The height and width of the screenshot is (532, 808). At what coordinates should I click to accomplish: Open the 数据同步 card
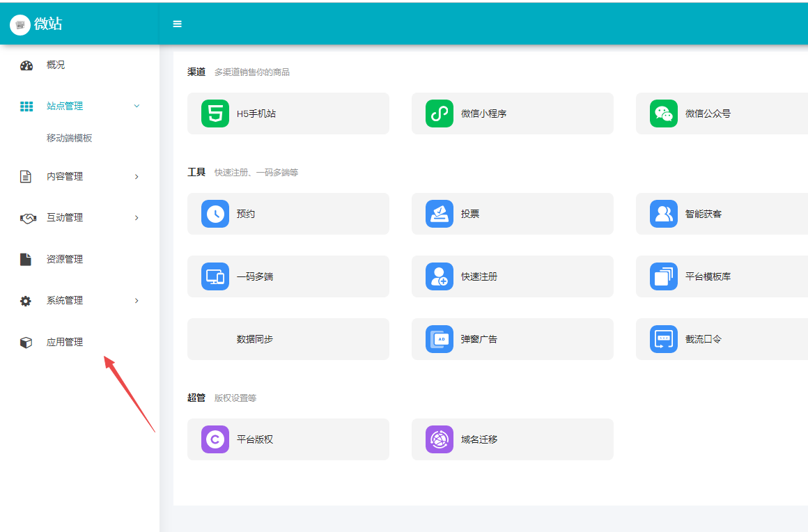coord(288,339)
